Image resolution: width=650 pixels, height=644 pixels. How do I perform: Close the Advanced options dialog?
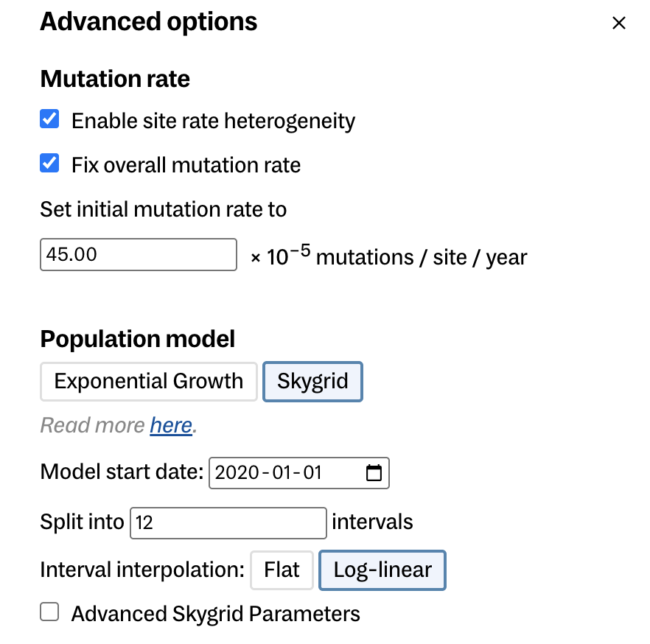click(x=618, y=23)
